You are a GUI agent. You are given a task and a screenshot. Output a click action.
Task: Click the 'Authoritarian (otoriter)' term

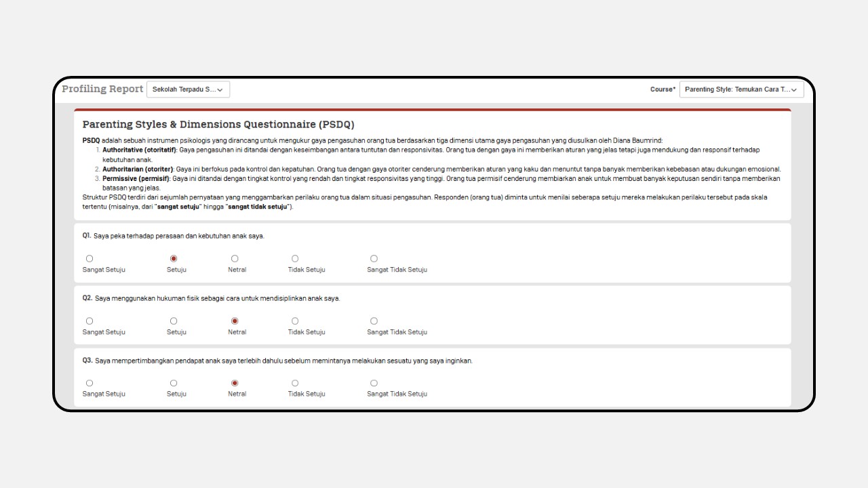138,169
